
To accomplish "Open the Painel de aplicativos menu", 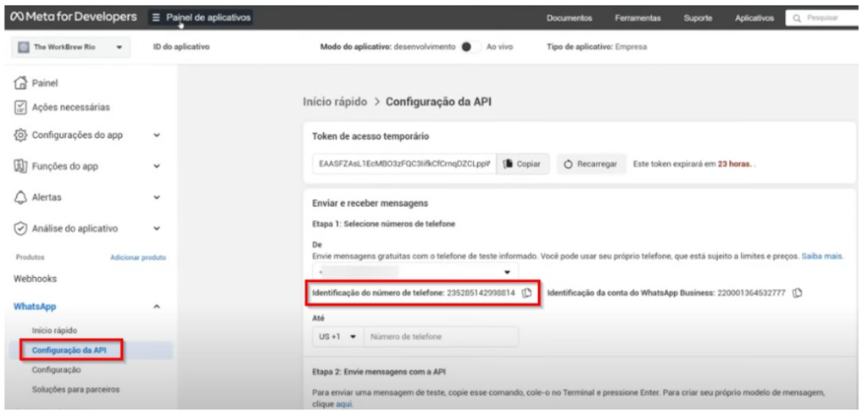I will coord(201,18).
